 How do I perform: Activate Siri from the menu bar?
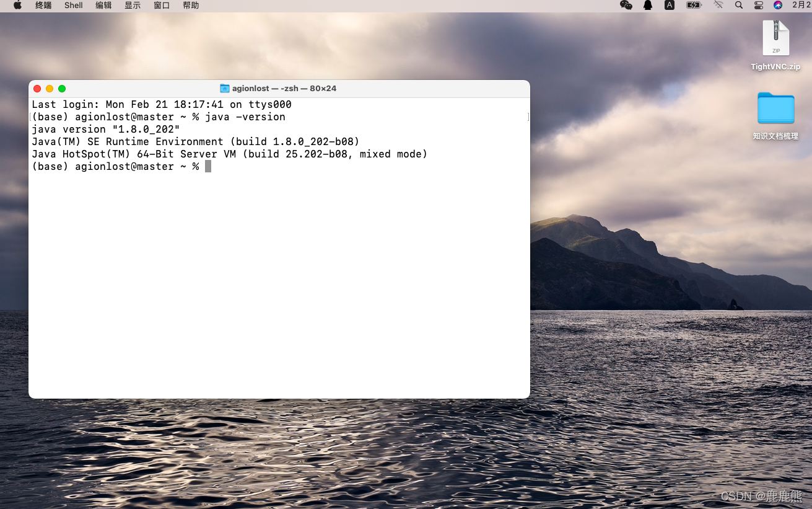tap(779, 5)
